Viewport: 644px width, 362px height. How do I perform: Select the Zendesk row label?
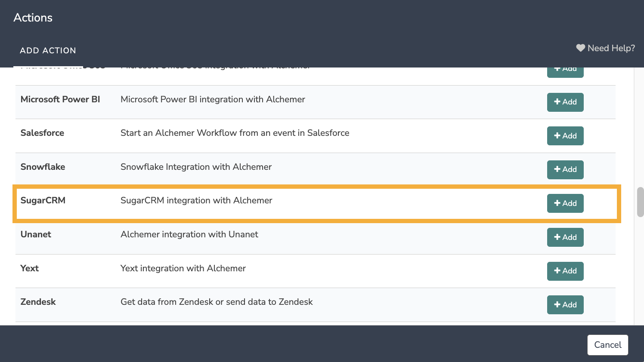point(38,302)
